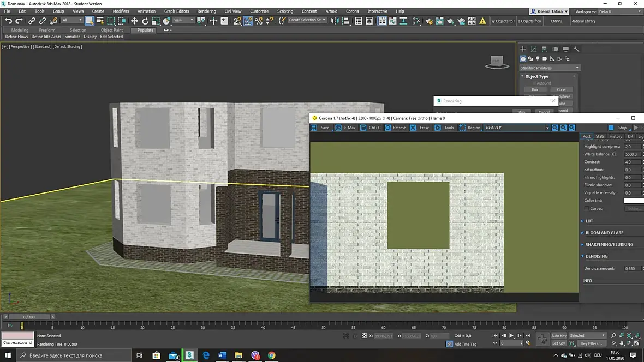Click the yellow warning triangle icon
Viewport: 644px width, 362px height.
(482, 21)
